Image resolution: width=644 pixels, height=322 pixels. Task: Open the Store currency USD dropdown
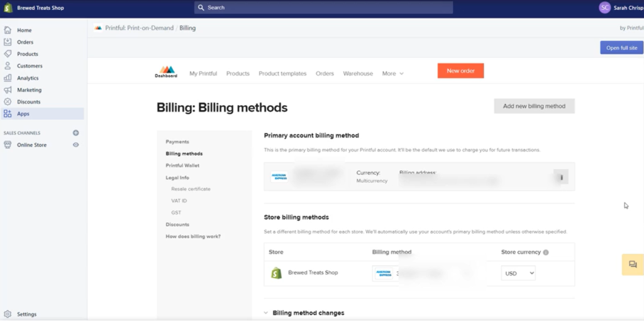[x=518, y=273]
